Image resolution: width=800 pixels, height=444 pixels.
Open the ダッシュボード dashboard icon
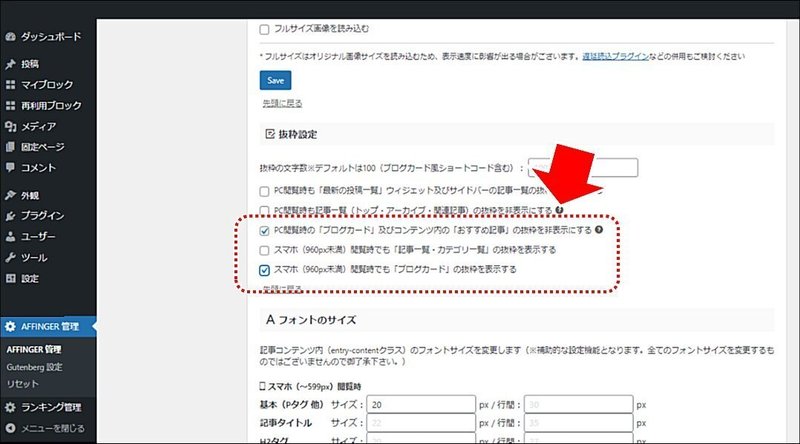(x=10, y=37)
